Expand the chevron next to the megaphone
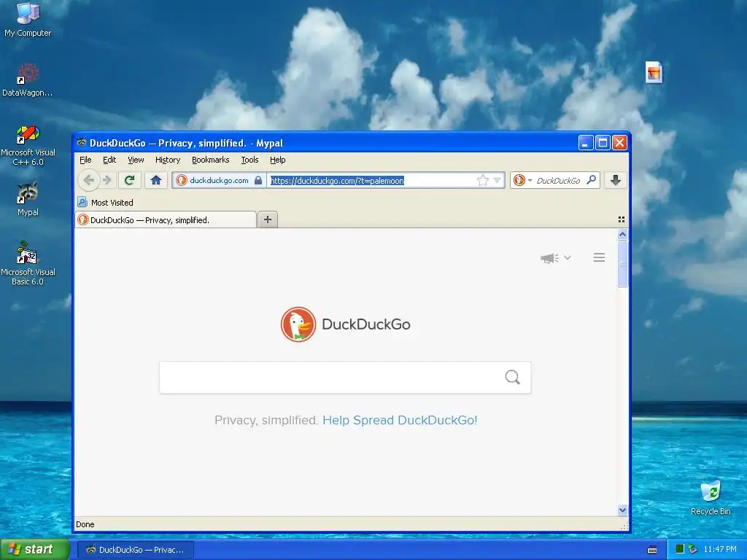This screenshot has width=747, height=560. pyautogui.click(x=568, y=257)
